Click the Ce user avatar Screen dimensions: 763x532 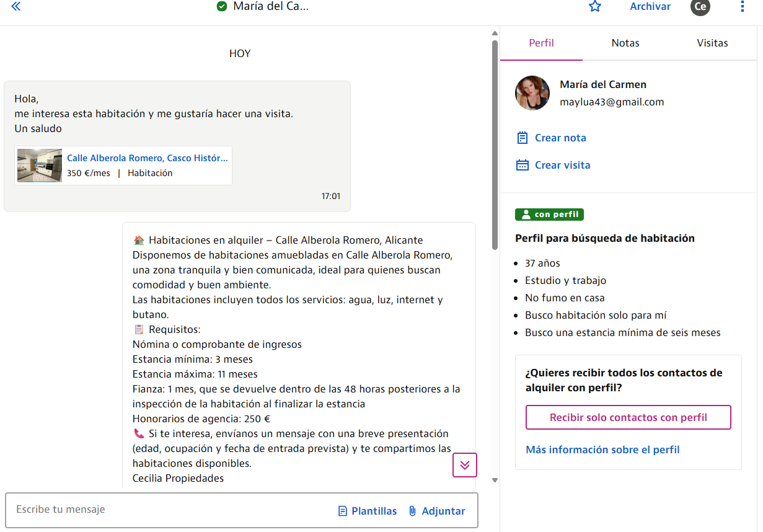[700, 7]
